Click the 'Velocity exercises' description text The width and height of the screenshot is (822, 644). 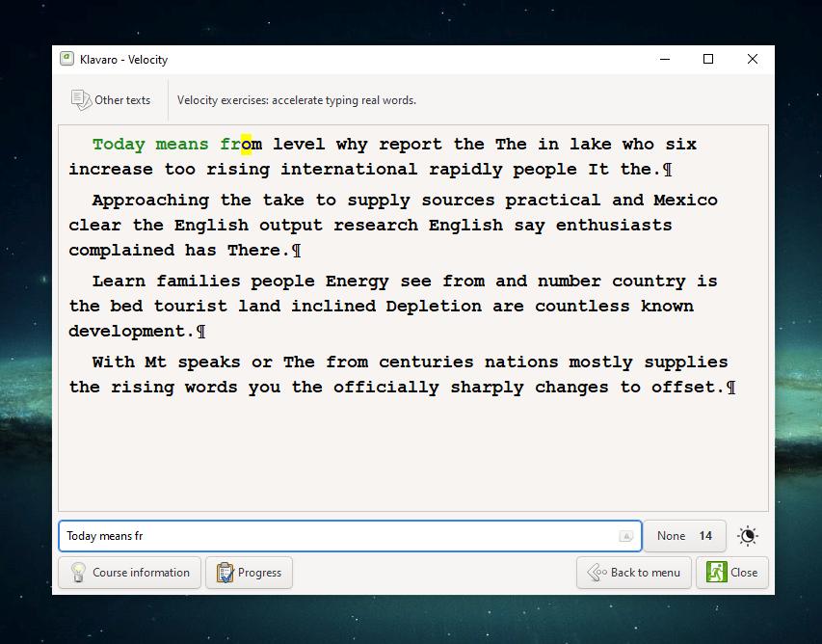tap(297, 100)
